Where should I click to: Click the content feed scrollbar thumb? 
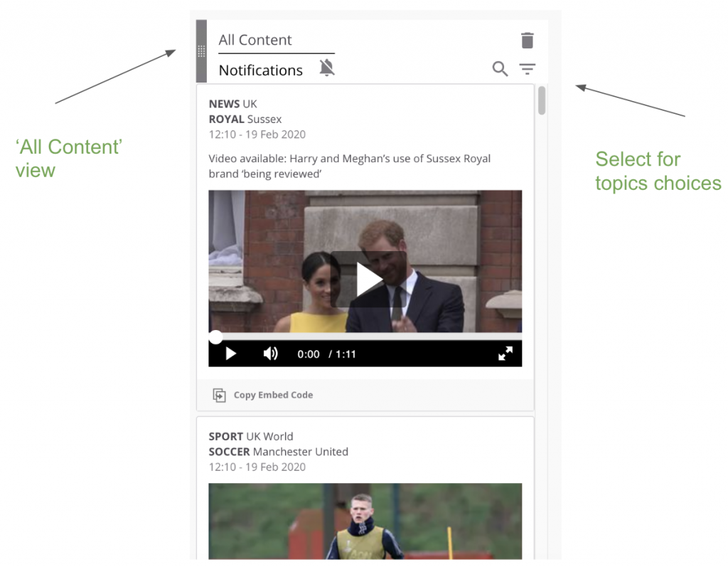pyautogui.click(x=542, y=100)
